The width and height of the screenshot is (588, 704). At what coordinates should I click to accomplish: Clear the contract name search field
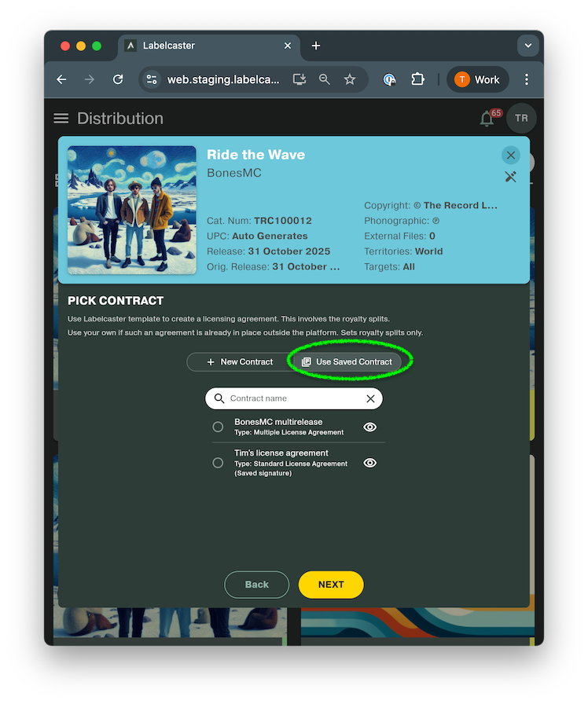pyautogui.click(x=370, y=398)
